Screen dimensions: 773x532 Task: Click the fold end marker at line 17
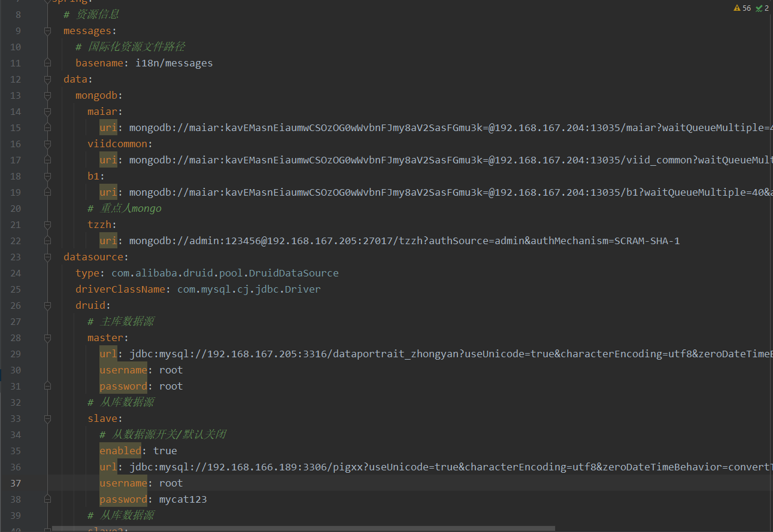(47, 160)
